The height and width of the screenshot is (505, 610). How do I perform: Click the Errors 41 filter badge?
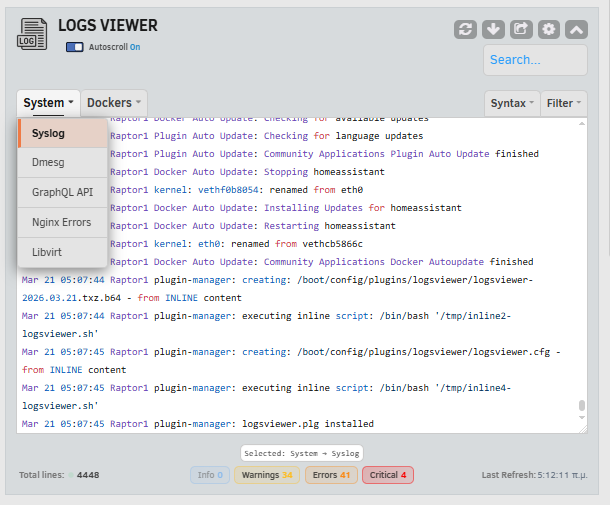tap(331, 475)
